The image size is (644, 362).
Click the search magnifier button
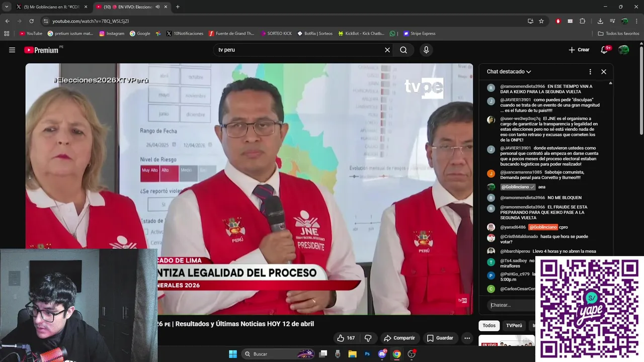[404, 50]
